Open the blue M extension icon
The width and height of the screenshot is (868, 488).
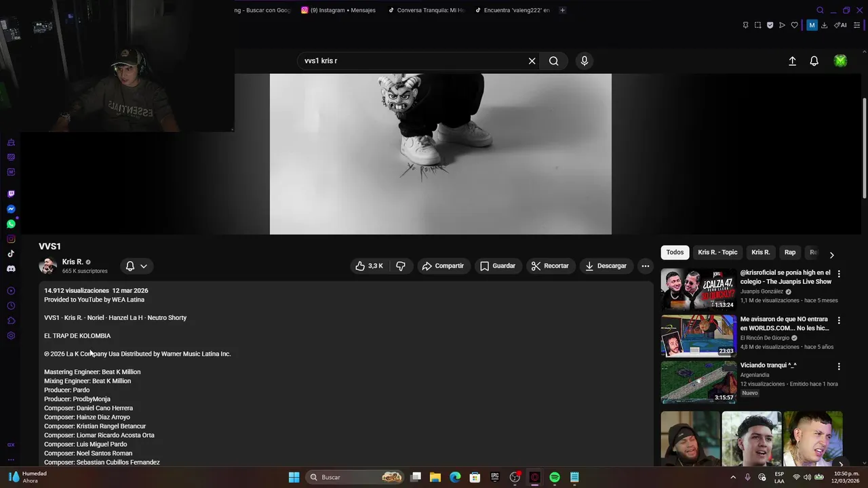[812, 25]
